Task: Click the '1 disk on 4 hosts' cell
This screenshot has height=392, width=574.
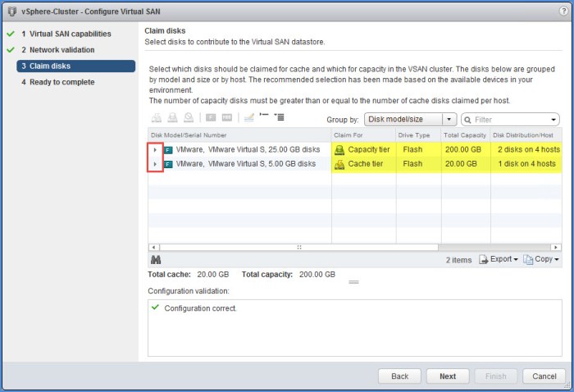Action: 526,164
